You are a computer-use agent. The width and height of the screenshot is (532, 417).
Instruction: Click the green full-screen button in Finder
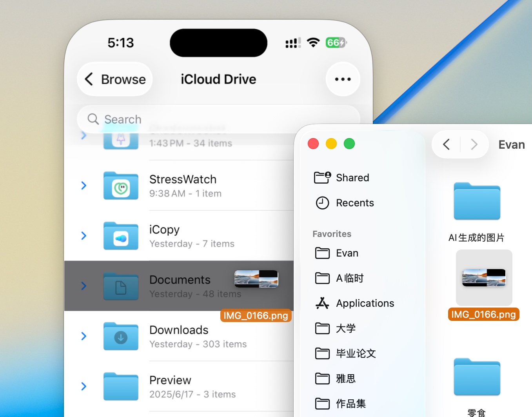[349, 144]
